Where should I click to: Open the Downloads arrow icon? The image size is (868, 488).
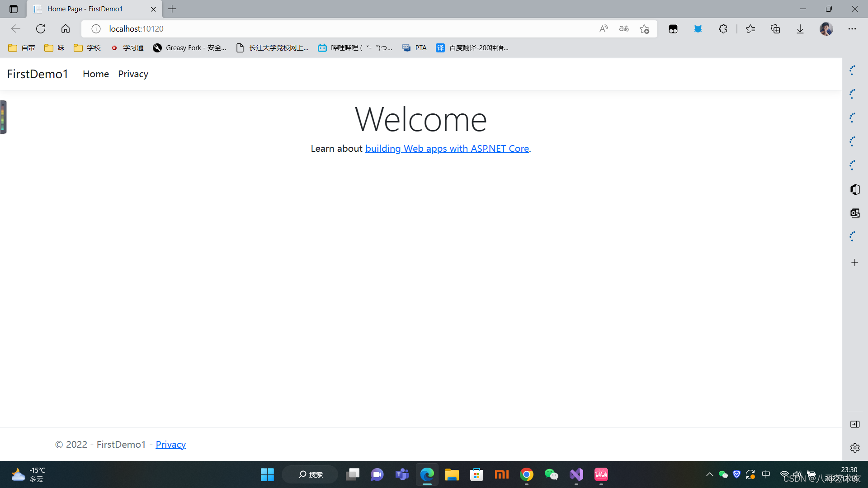tap(800, 29)
